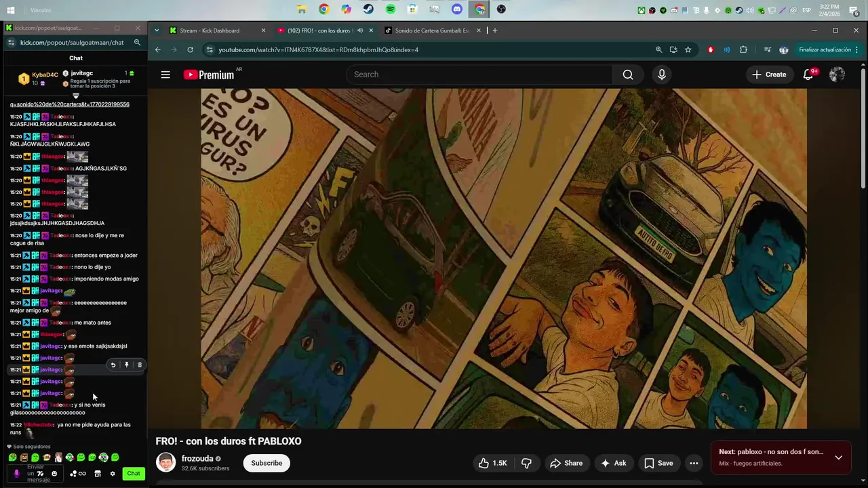The width and height of the screenshot is (868, 488).
Task: Open the ESP input language selector
Action: pyautogui.click(x=807, y=10)
